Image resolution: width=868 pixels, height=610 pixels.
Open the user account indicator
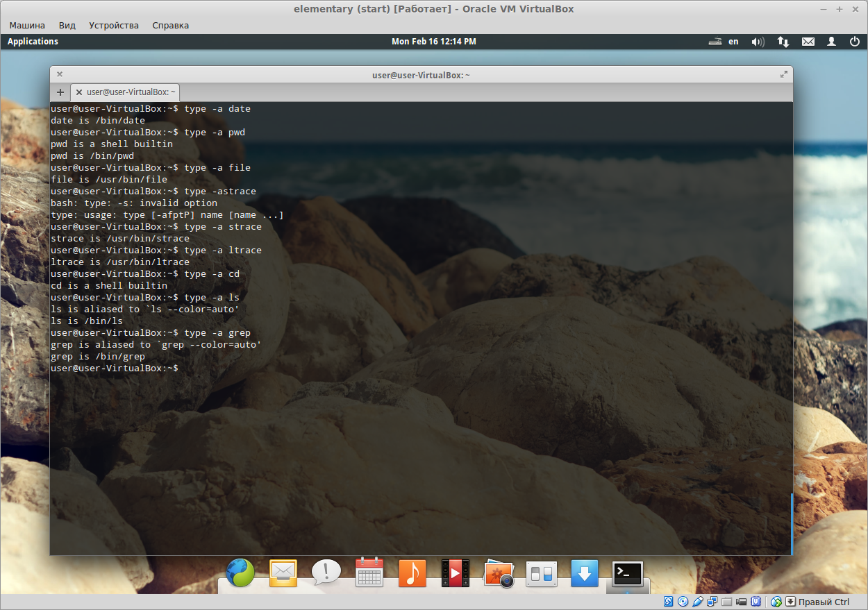click(831, 42)
